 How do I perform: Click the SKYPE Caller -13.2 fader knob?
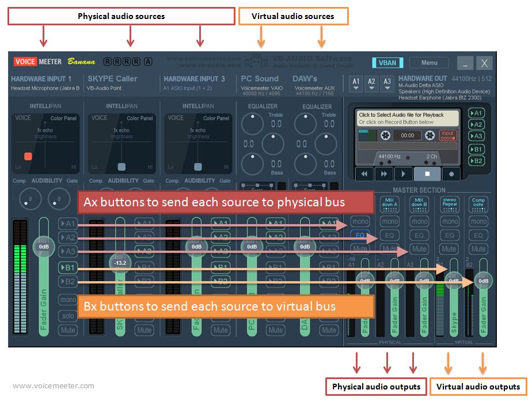[x=120, y=263]
